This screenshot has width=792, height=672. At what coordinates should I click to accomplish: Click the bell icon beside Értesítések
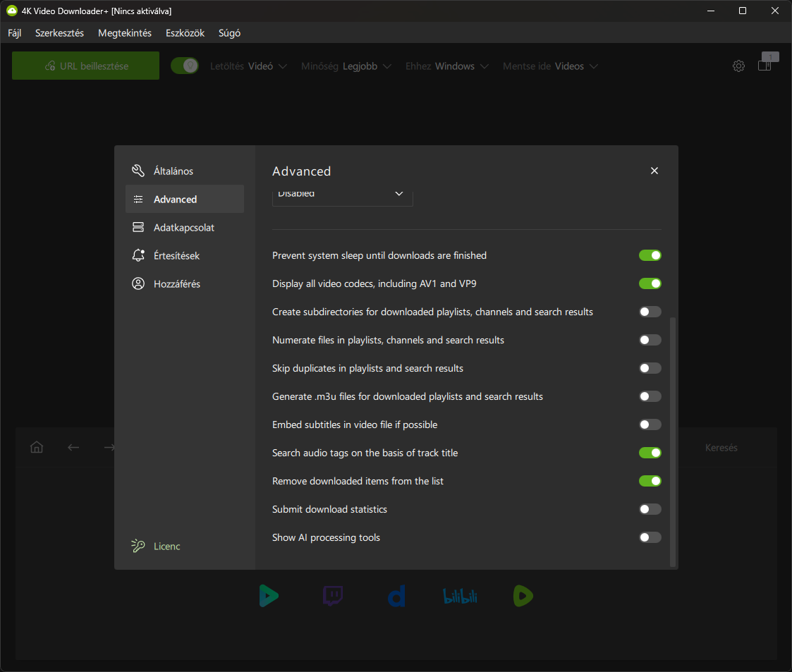pos(138,255)
